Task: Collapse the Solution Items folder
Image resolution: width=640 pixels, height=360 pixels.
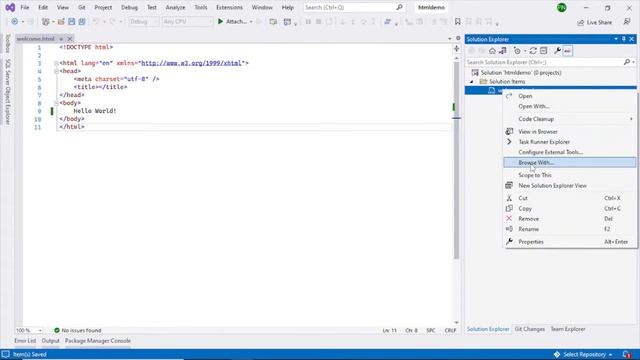Action: [472, 82]
